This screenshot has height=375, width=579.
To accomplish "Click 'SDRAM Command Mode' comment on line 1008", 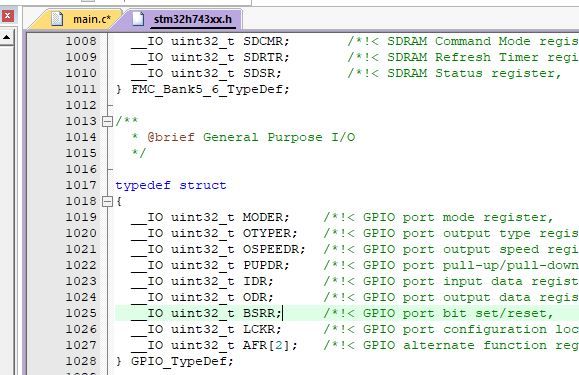I will coord(458,41).
